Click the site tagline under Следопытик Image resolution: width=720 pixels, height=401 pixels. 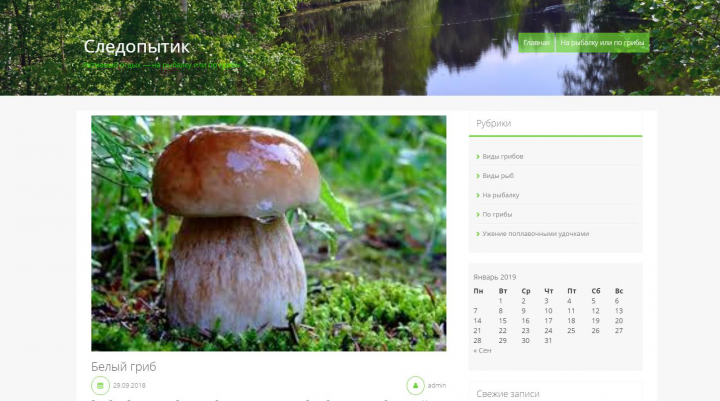tap(162, 65)
